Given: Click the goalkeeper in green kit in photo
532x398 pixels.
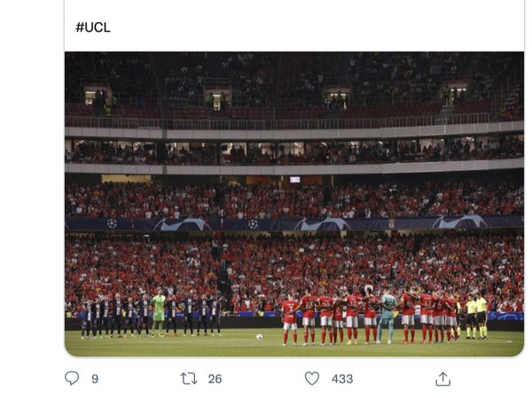Looking at the screenshot, I should [x=160, y=313].
